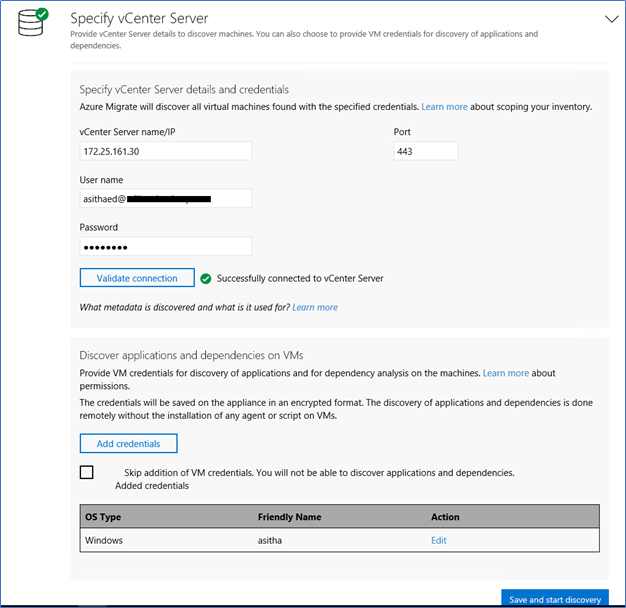Click the Added credentials label
The image size is (626, 608).
152,486
